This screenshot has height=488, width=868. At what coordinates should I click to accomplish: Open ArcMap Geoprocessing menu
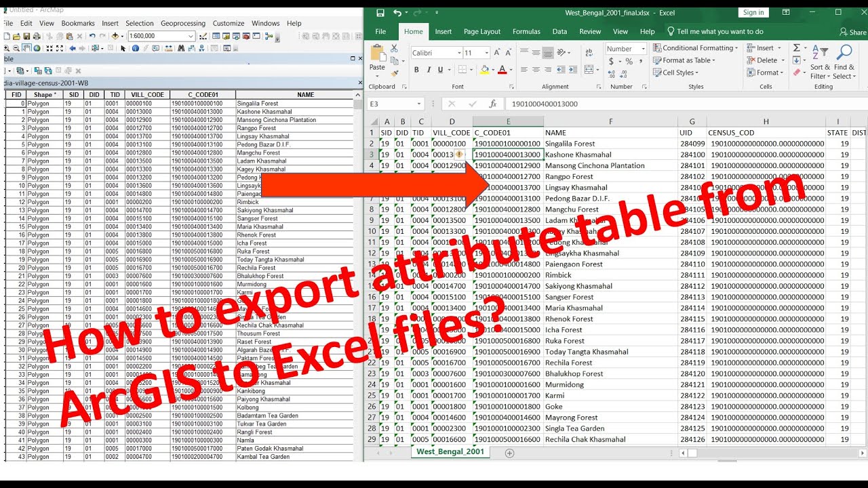click(183, 23)
